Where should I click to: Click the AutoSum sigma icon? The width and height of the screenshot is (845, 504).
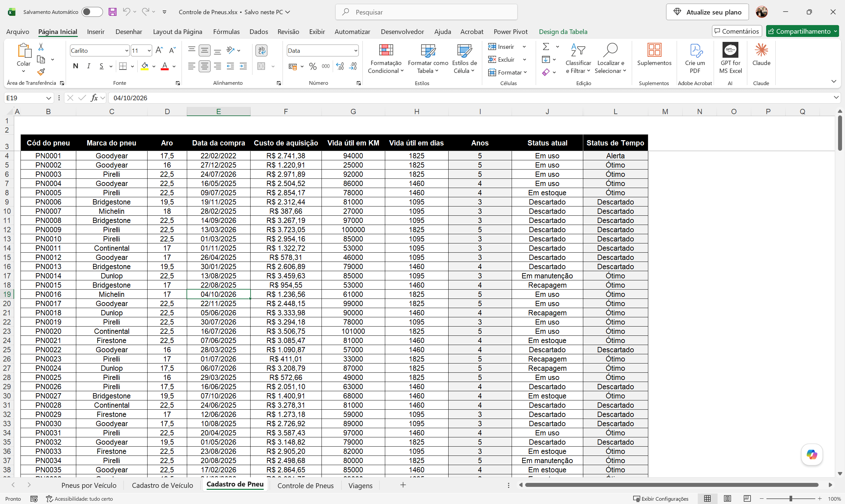(546, 47)
